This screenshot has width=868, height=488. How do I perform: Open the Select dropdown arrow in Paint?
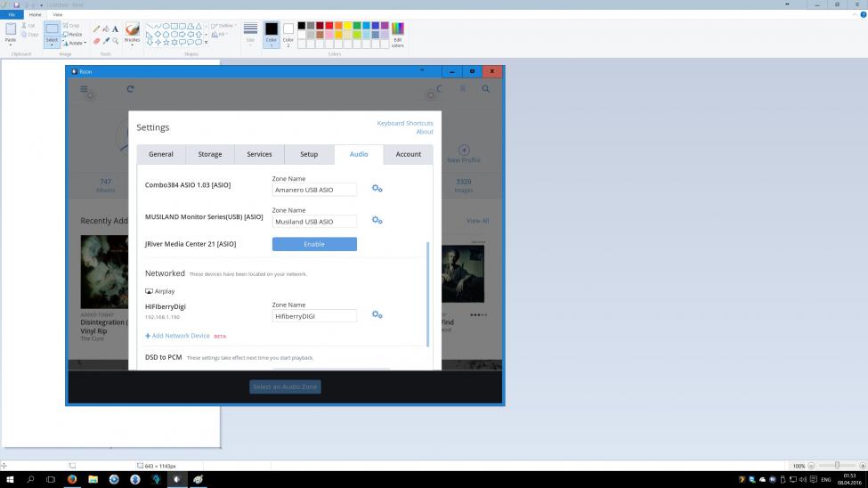(x=52, y=45)
